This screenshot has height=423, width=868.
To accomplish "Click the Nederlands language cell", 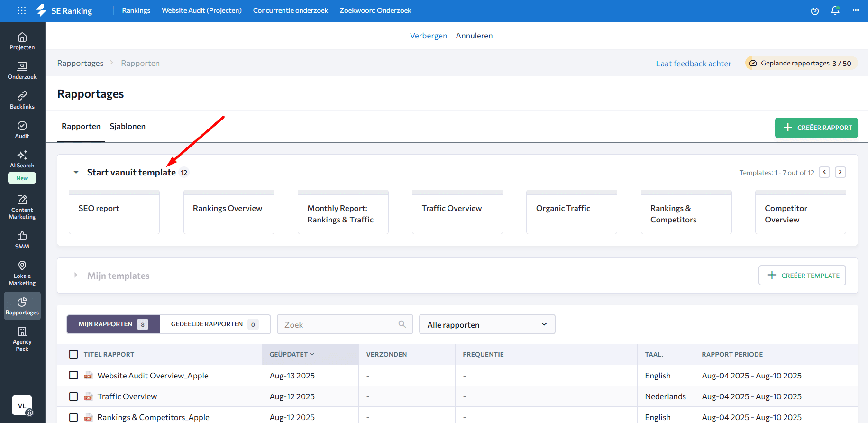I will (666, 396).
